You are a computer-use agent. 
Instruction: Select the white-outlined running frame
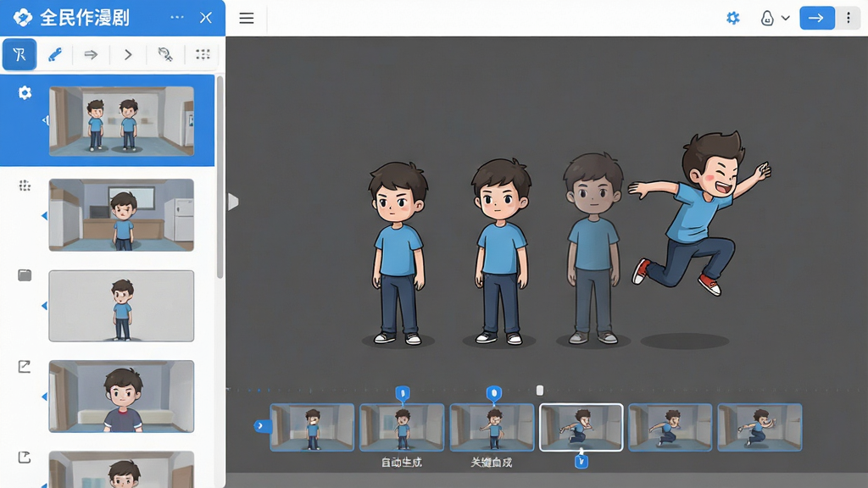coord(581,427)
